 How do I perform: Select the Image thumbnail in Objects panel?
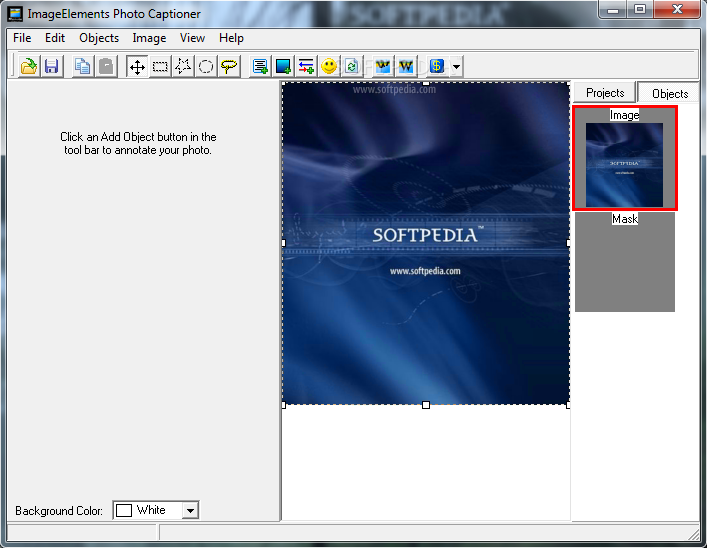pos(624,158)
